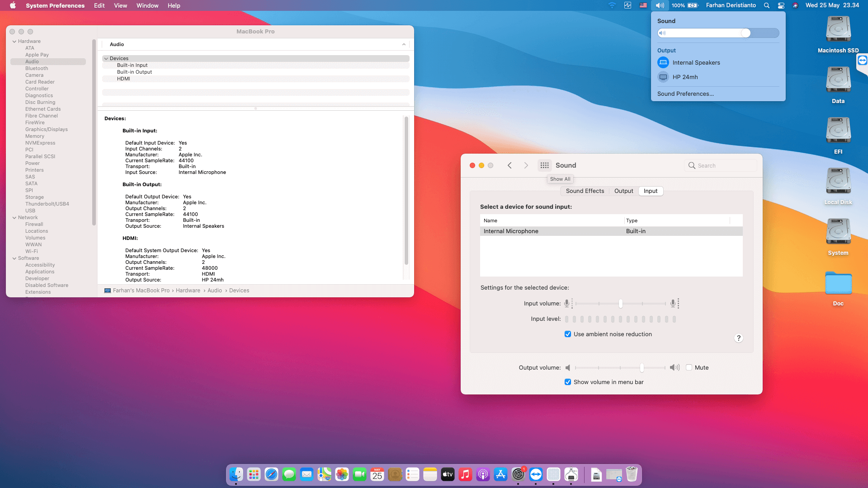Click System Preferences icon in the dock
The width and height of the screenshot is (868, 488).
point(518,474)
